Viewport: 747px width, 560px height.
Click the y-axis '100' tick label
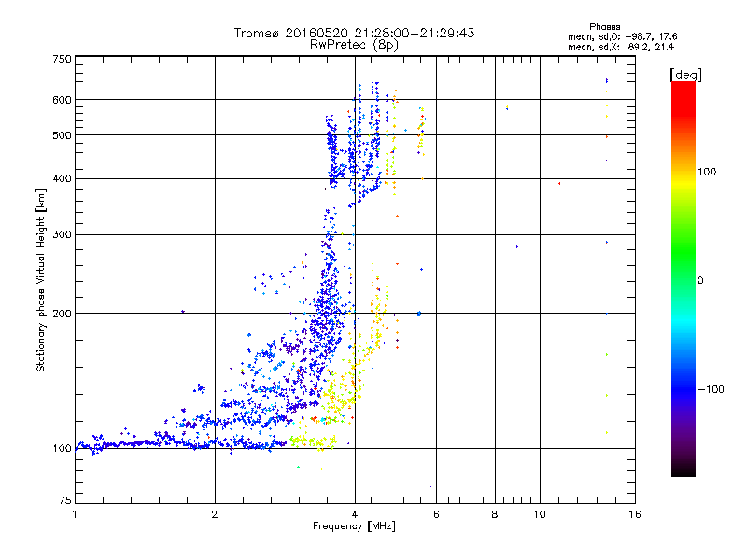(62, 449)
